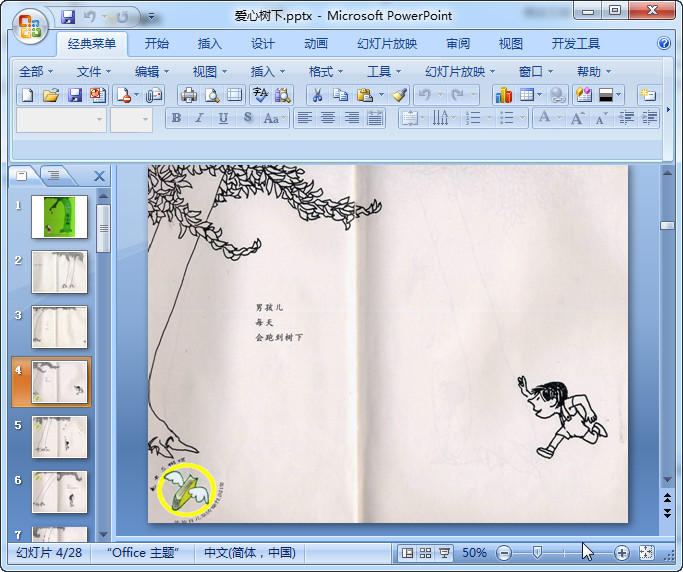
Task: Zoom in with plus button
Action: click(x=622, y=553)
